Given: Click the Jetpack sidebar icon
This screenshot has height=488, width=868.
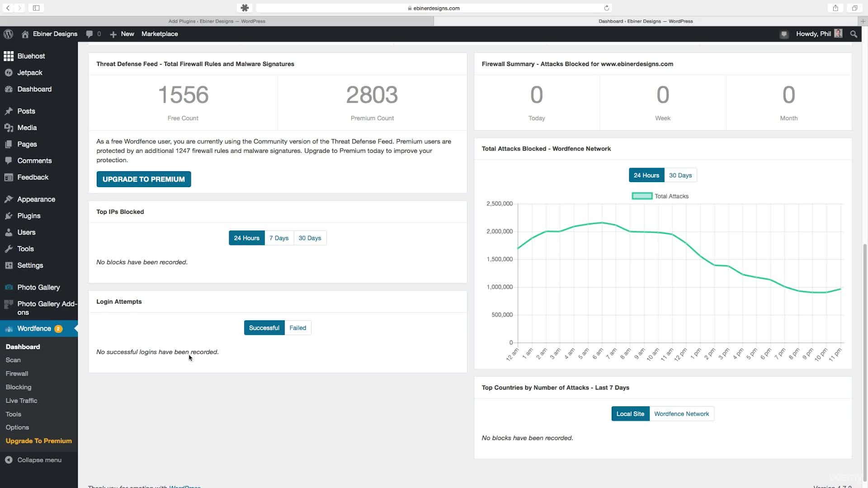Looking at the screenshot, I should [x=9, y=73].
